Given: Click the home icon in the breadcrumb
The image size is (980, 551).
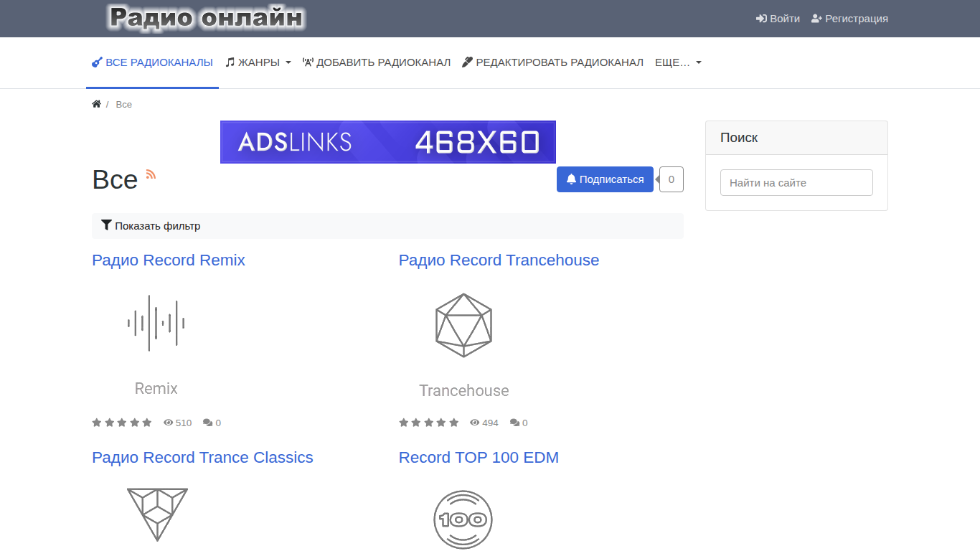Looking at the screenshot, I should pyautogui.click(x=96, y=104).
